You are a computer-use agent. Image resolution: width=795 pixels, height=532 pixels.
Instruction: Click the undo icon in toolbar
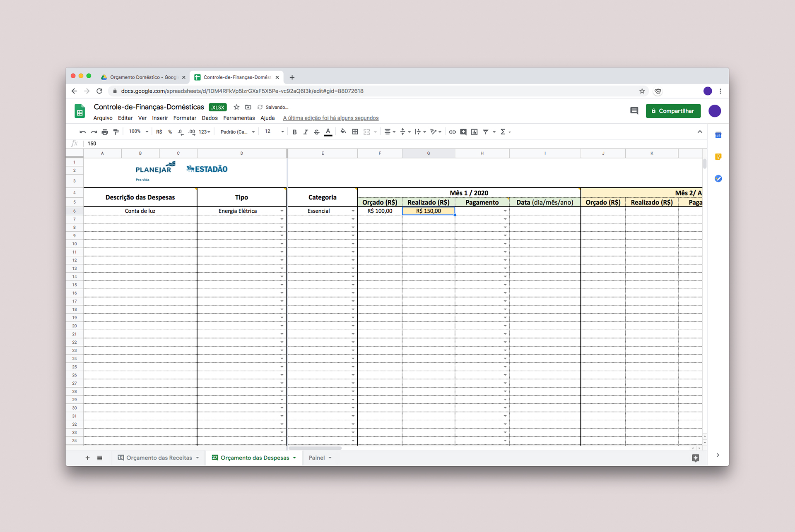[x=82, y=132]
